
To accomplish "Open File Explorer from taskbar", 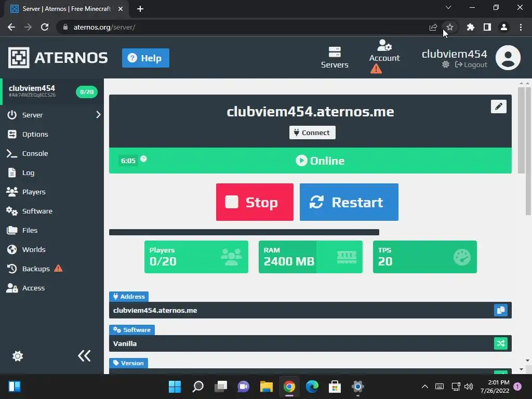I will [x=267, y=387].
